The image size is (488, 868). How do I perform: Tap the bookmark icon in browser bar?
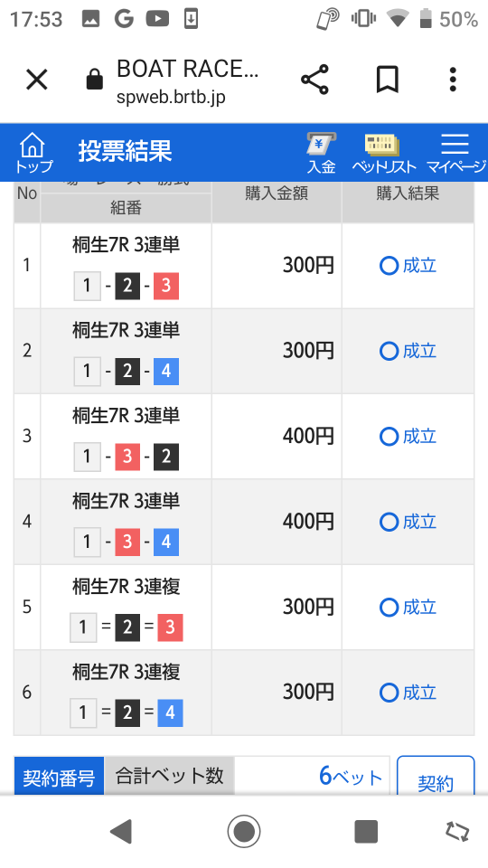point(388,80)
